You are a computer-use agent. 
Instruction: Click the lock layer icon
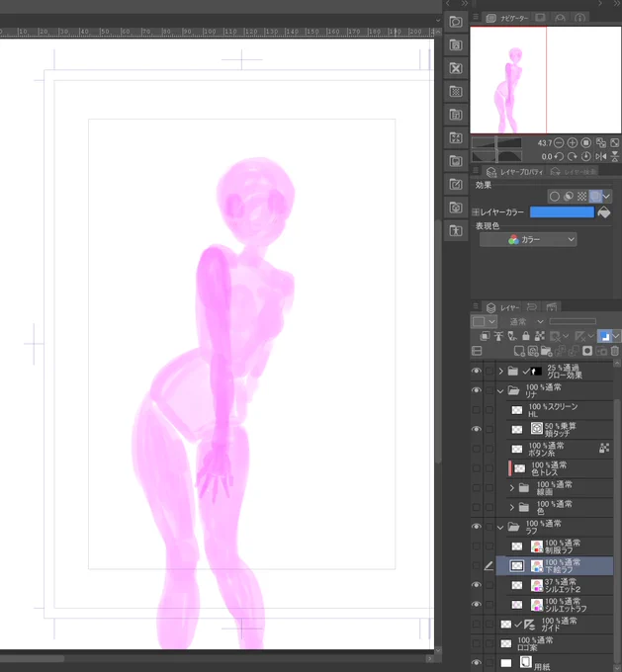coord(526,337)
